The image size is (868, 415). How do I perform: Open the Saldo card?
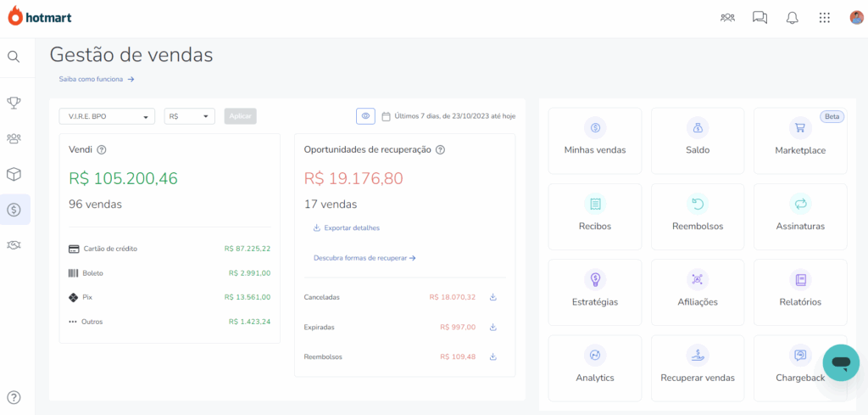coord(698,141)
